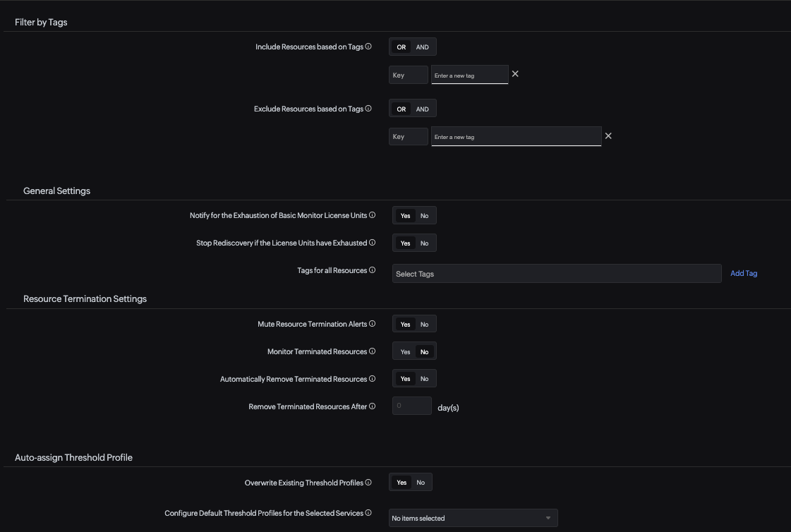The height and width of the screenshot is (532, 791).
Task: Click Yes for Stop Rediscovery if Units Exhausted
Action: (405, 243)
